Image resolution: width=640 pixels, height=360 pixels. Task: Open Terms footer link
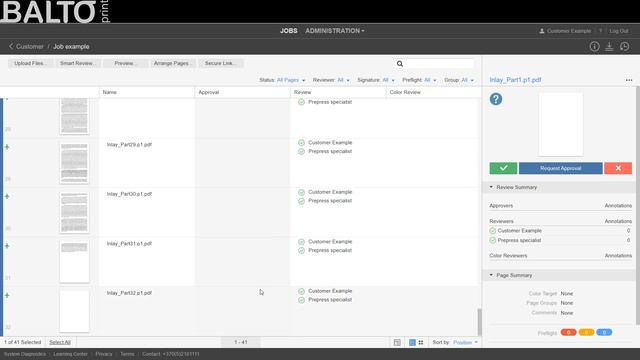(x=127, y=354)
